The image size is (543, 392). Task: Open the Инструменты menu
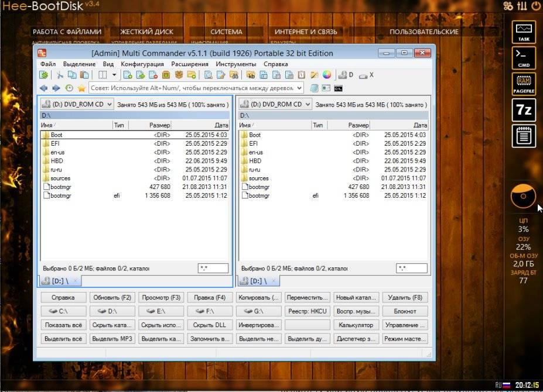pyautogui.click(x=236, y=64)
